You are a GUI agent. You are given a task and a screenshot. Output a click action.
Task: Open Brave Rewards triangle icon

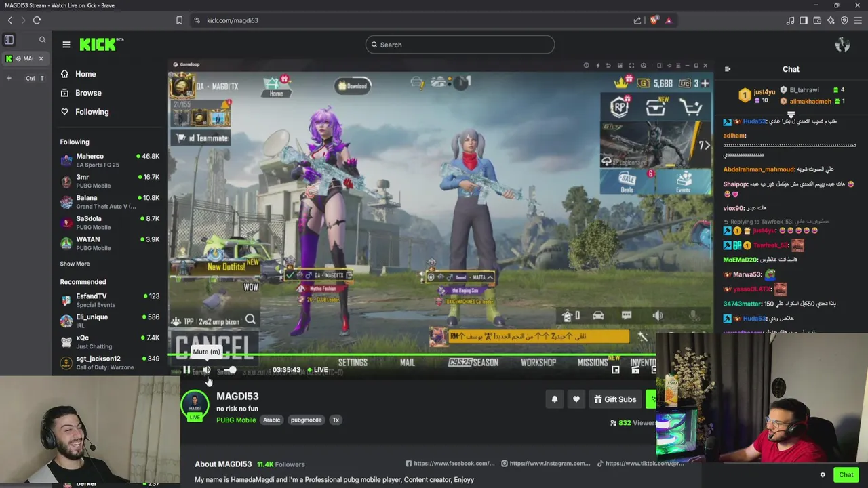pyautogui.click(x=669, y=20)
